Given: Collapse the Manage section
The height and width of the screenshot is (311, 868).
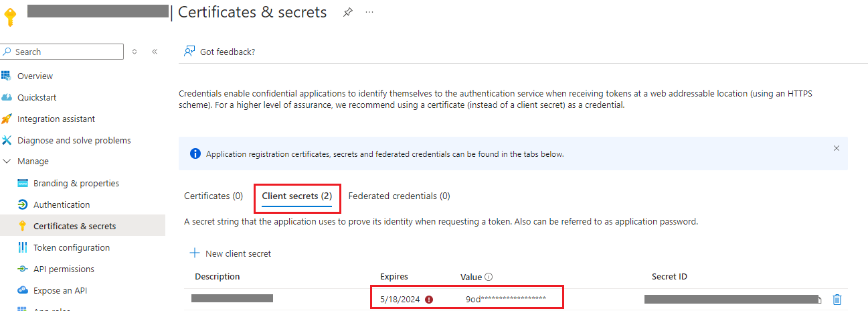Looking at the screenshot, I should pyautogui.click(x=7, y=162).
